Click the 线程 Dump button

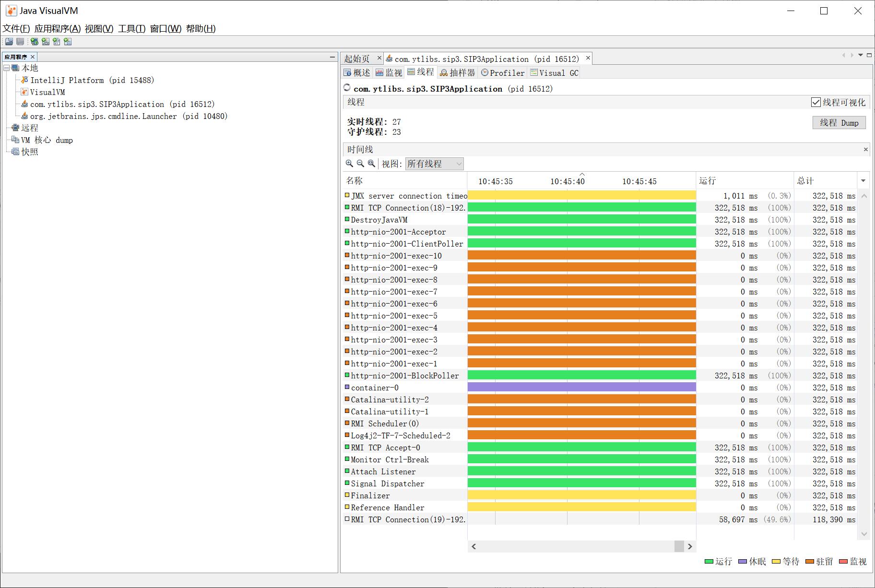coord(839,123)
